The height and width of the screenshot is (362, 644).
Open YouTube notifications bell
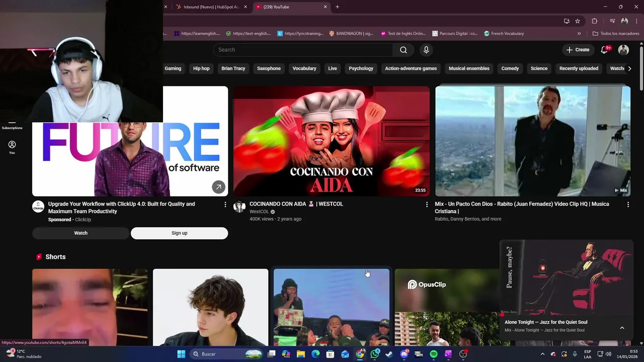tap(605, 50)
